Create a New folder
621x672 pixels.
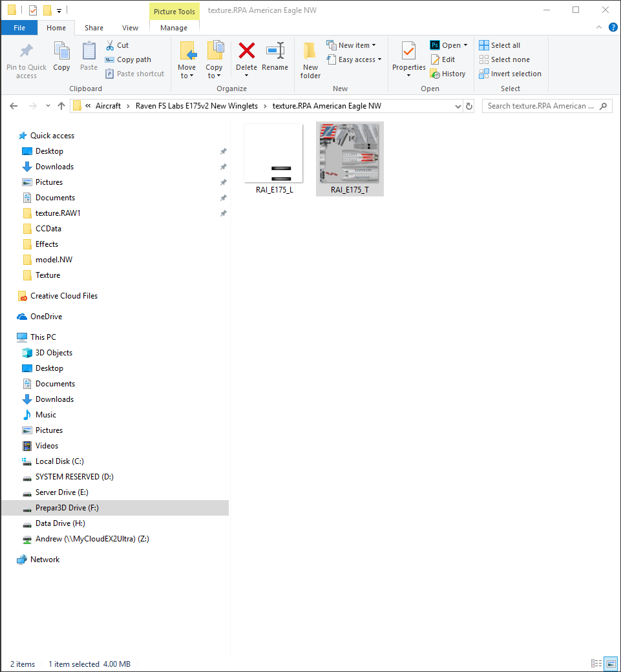pyautogui.click(x=310, y=60)
